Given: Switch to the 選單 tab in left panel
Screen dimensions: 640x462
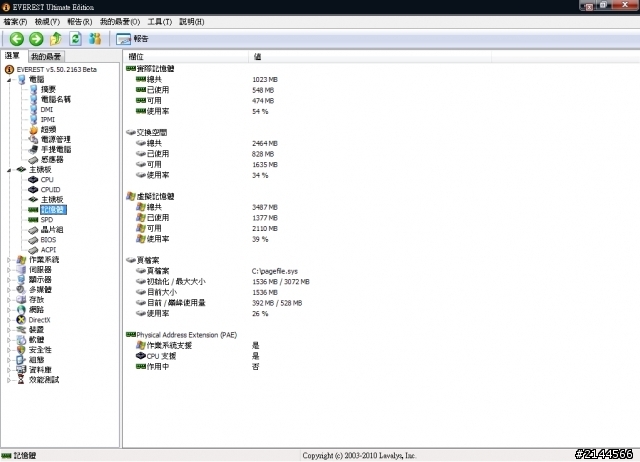Looking at the screenshot, I should (12, 56).
